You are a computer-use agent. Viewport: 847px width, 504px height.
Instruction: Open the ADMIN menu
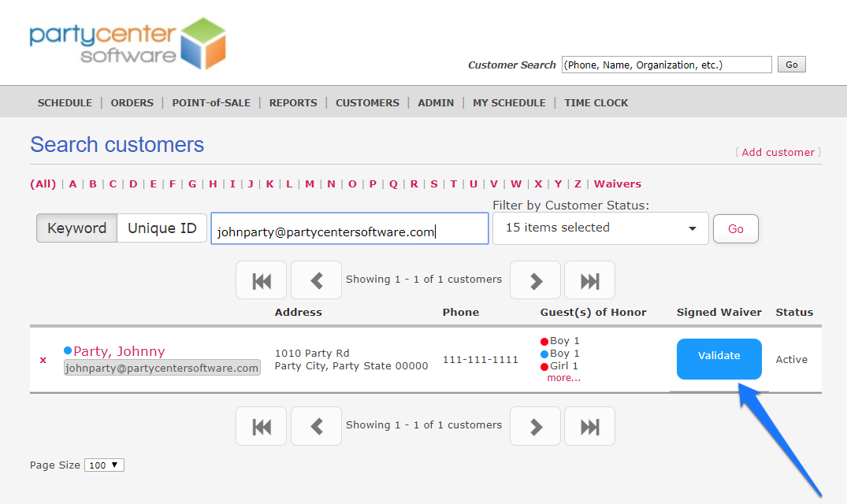(436, 102)
